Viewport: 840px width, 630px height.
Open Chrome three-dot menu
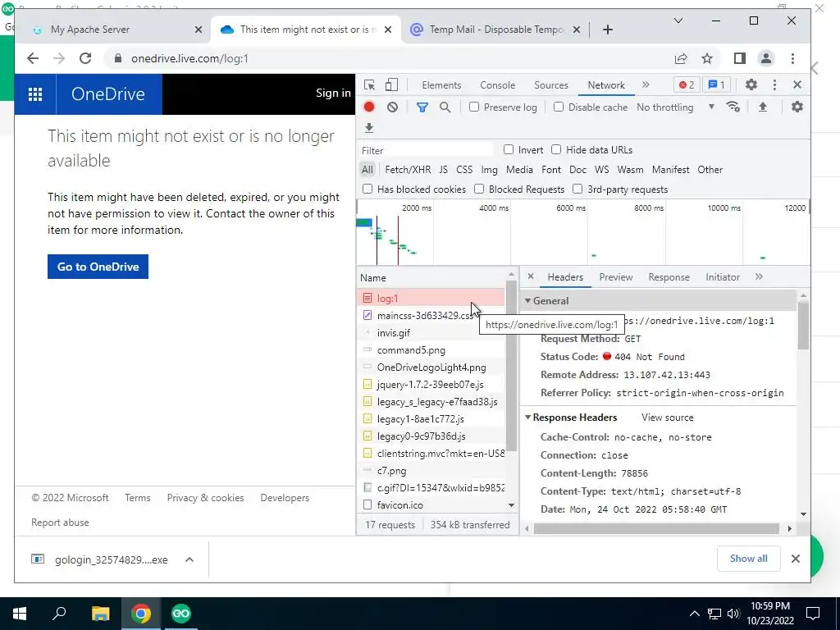pos(792,58)
